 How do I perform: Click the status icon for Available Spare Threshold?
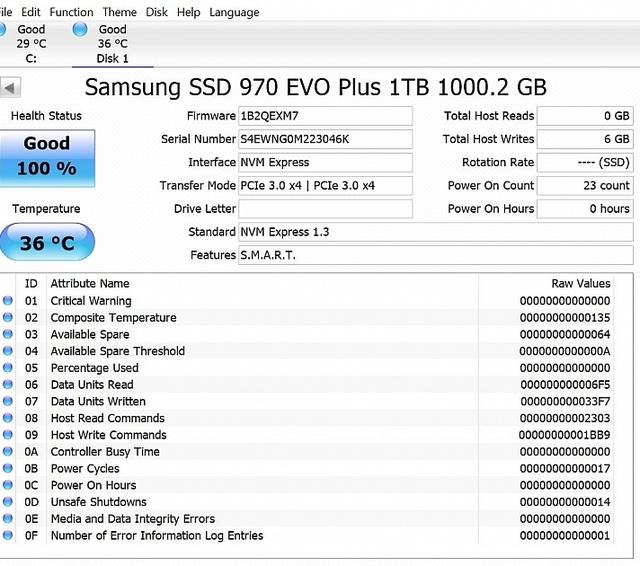click(x=8, y=351)
